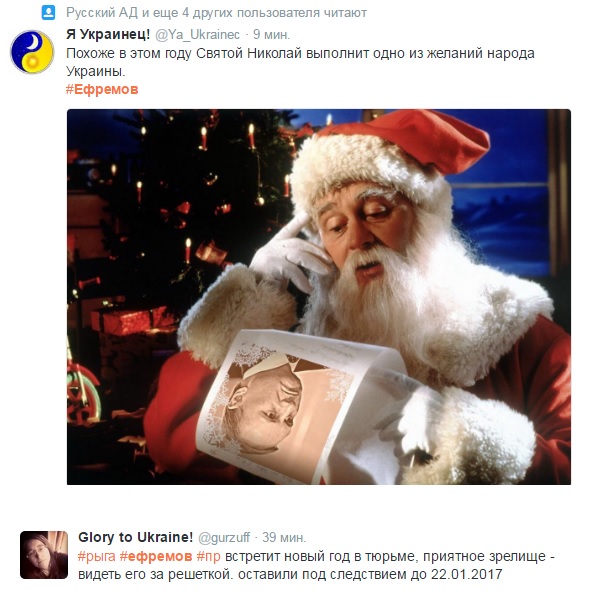Image resolution: width=609 pixels, height=598 pixels.
Task: Click the blue follower icon beside Русский АД
Action: [49, 13]
